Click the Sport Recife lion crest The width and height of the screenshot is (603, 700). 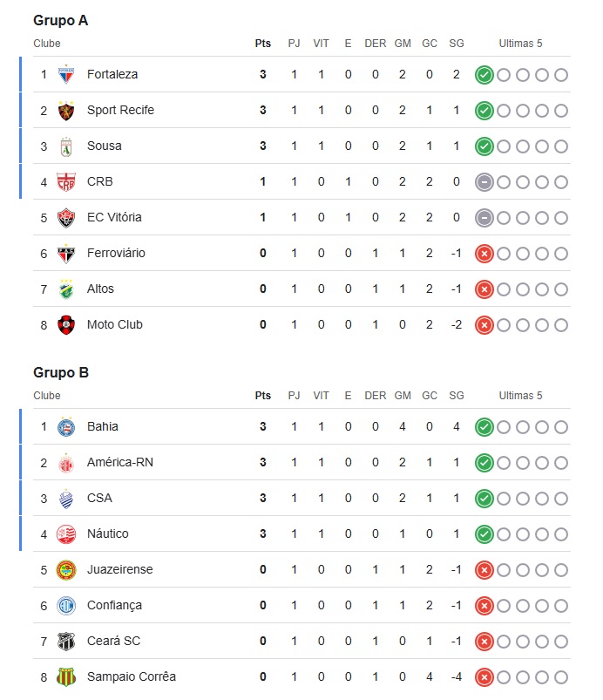coord(66,110)
